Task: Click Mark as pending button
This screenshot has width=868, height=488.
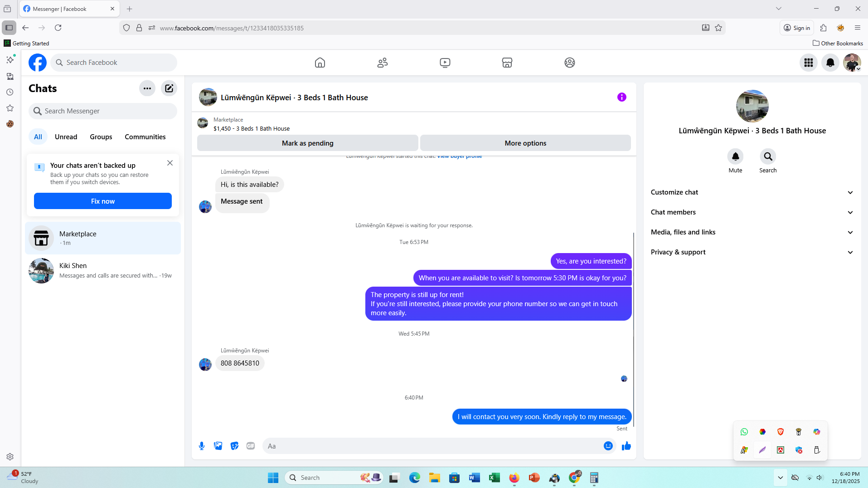Action: 308,143
